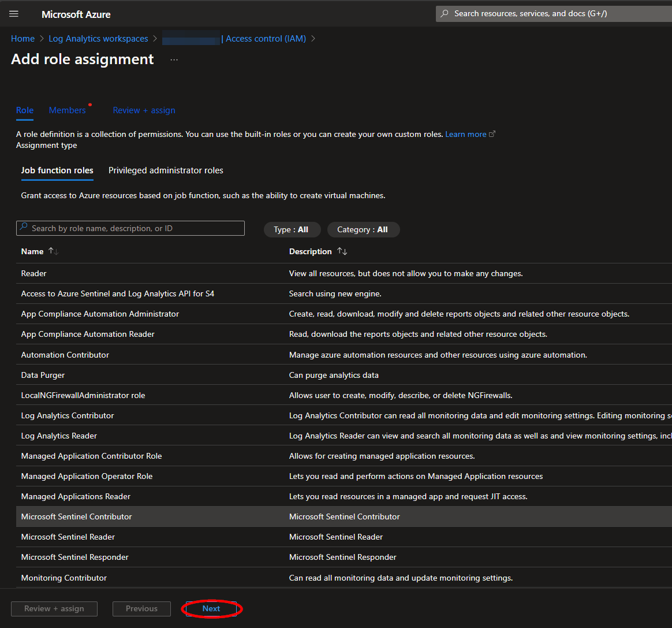Select Log Analytics Reader role

tap(344, 436)
